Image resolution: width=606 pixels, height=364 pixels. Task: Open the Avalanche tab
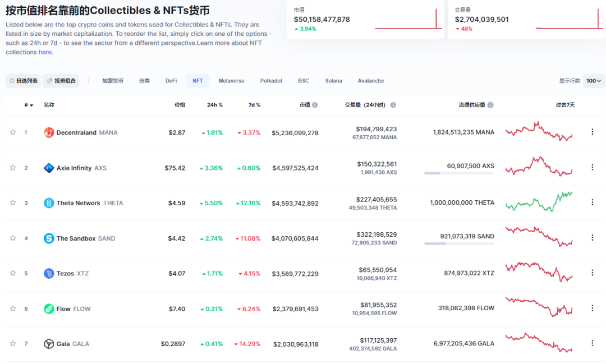tap(371, 81)
